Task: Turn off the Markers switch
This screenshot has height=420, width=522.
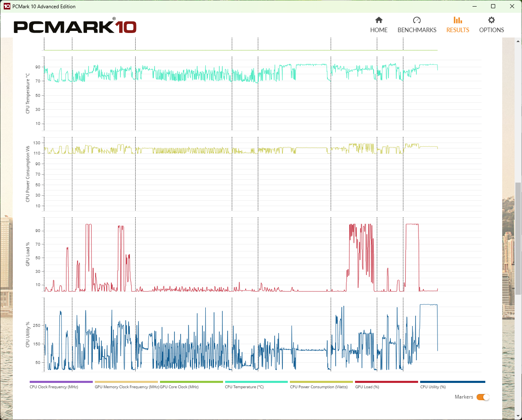Action: point(483,397)
